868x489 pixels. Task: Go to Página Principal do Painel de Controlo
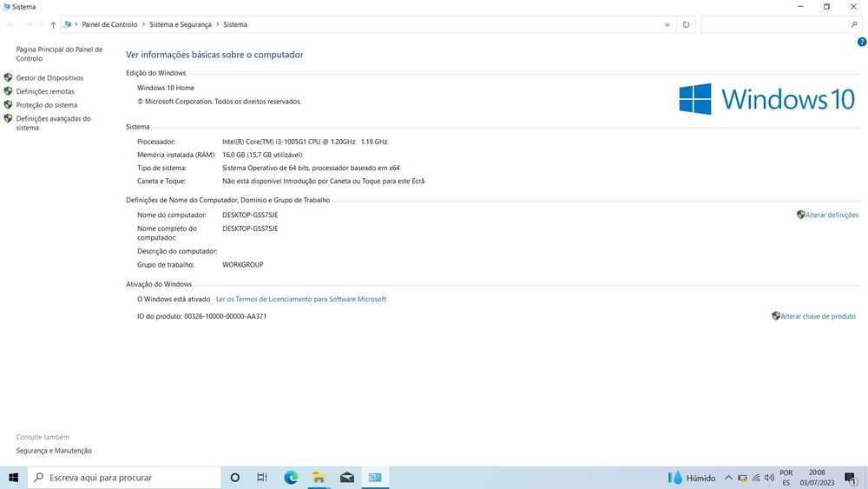pyautogui.click(x=59, y=54)
